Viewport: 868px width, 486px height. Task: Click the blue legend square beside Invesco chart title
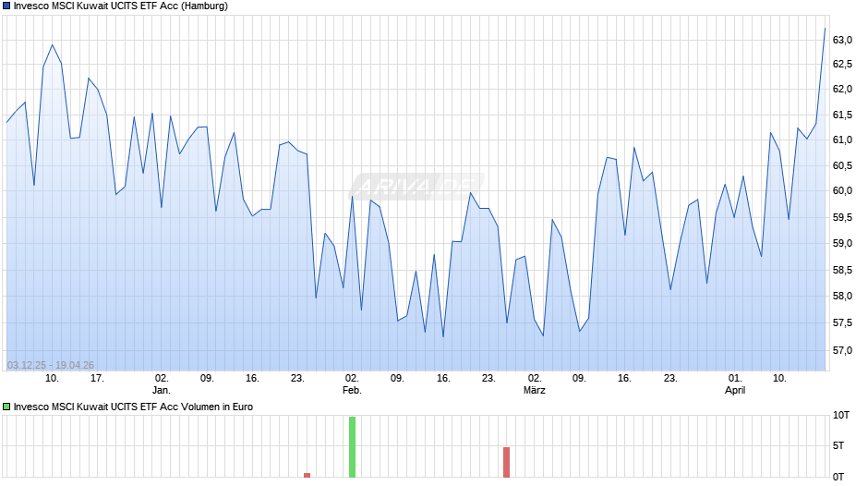(x=6, y=6)
